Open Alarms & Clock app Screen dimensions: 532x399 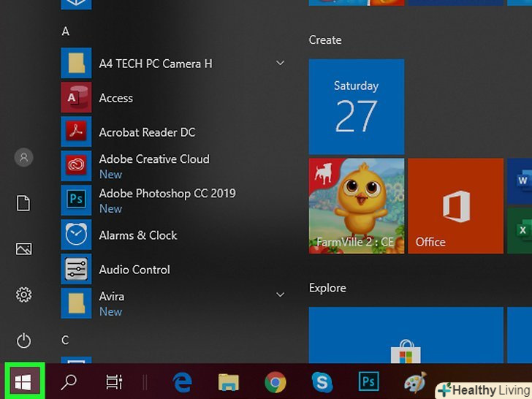click(x=137, y=235)
